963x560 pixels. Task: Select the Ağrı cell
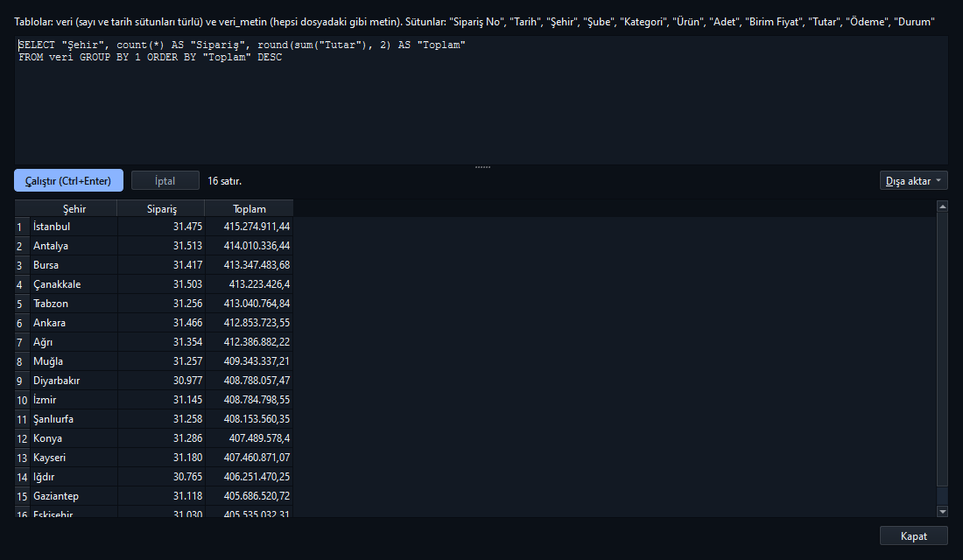(74, 342)
